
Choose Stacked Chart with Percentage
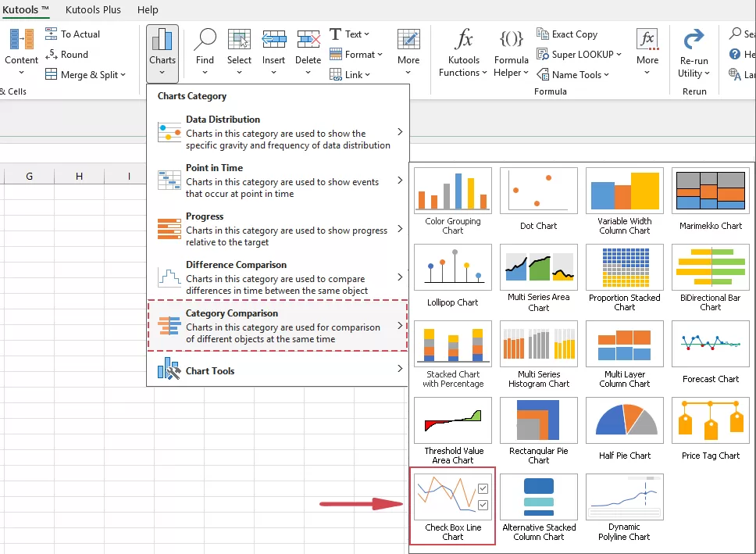[453, 355]
